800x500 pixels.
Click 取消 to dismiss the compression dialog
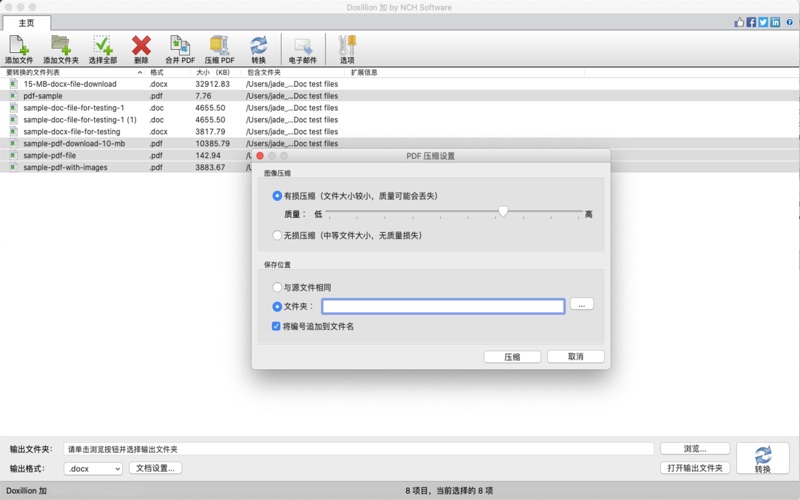click(x=575, y=356)
